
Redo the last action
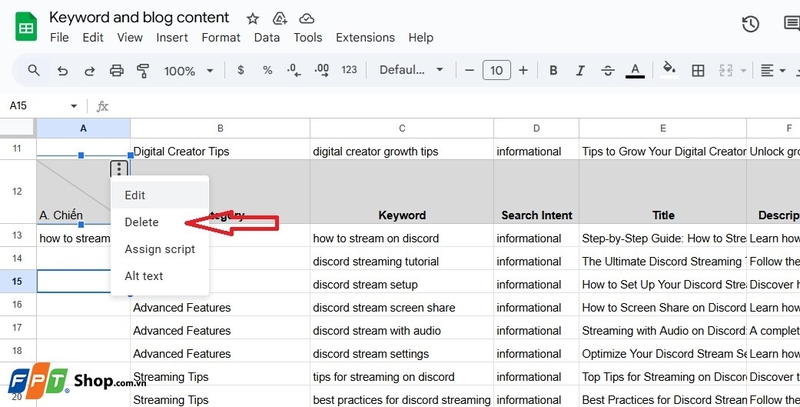[89, 71]
